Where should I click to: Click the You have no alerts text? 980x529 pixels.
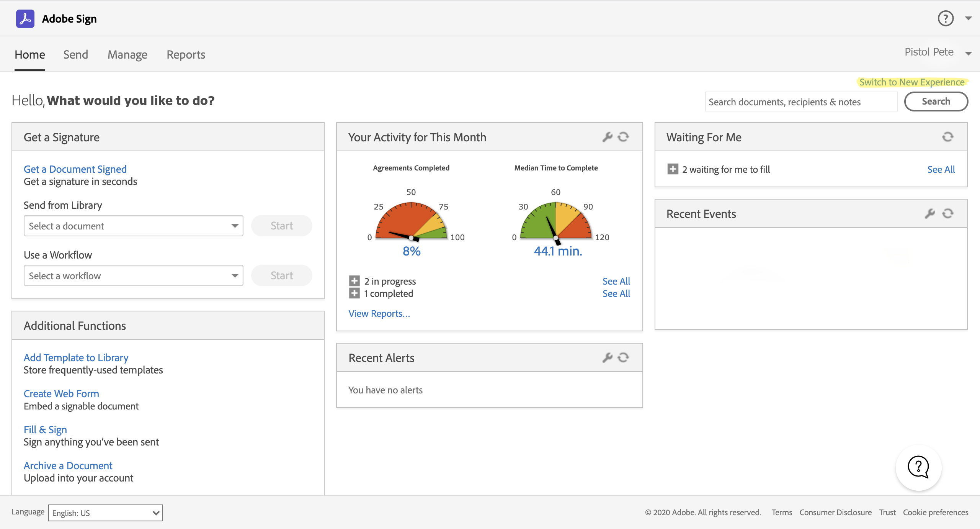click(x=385, y=390)
